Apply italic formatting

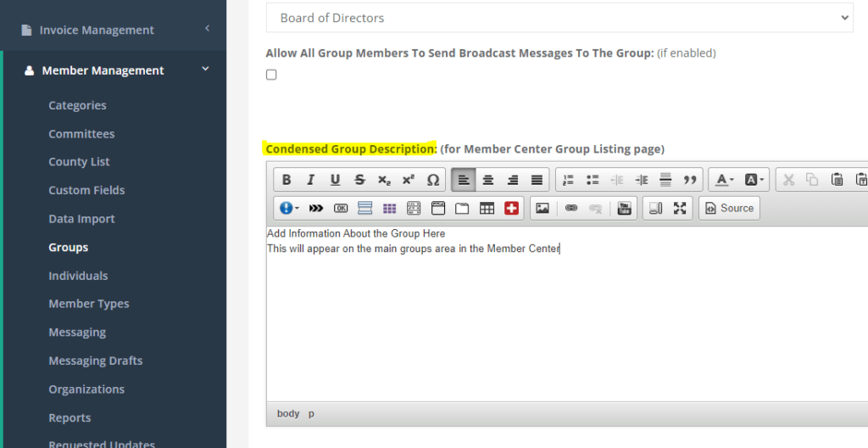click(311, 180)
